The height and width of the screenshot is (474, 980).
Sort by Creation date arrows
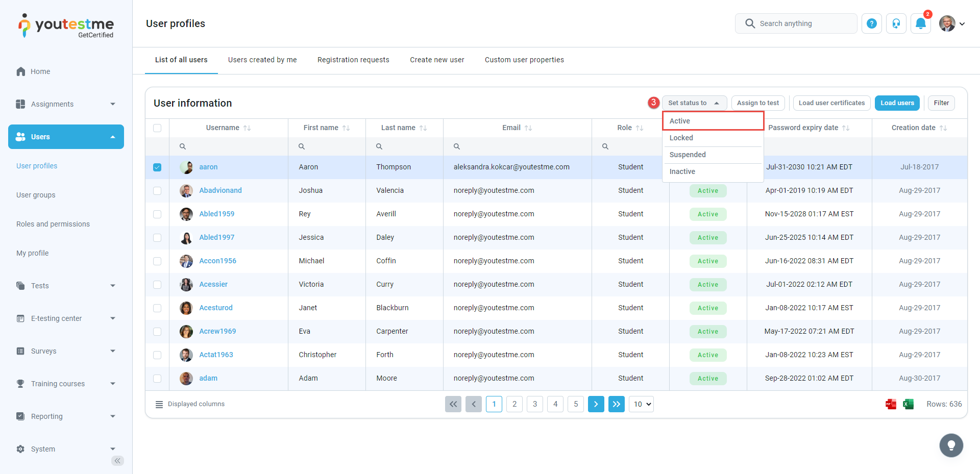943,128
